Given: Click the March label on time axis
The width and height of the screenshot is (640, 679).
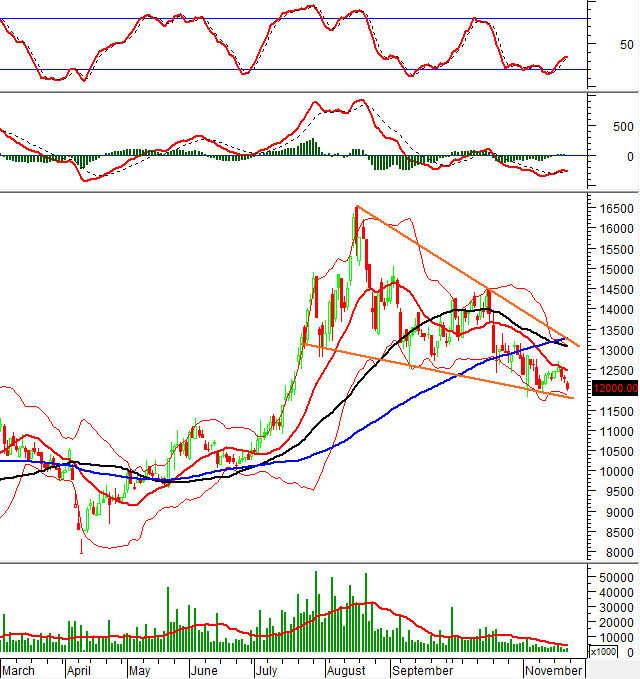Looking at the screenshot, I should (22, 668).
